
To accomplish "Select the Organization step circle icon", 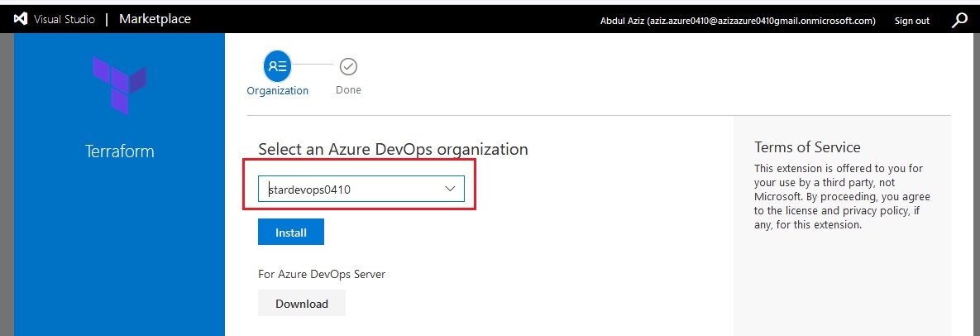I will [278, 65].
